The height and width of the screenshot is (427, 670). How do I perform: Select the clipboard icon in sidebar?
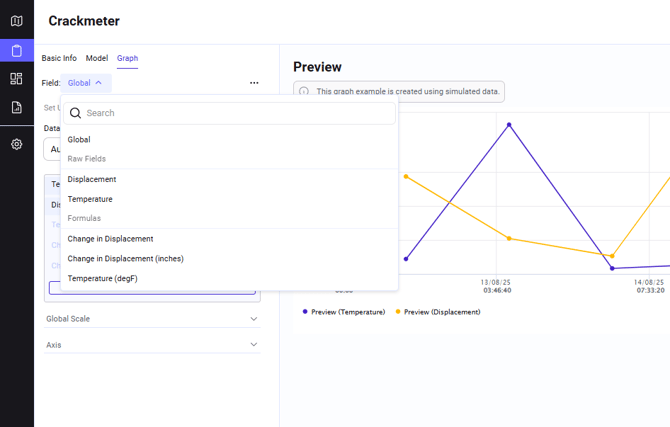tap(16, 50)
